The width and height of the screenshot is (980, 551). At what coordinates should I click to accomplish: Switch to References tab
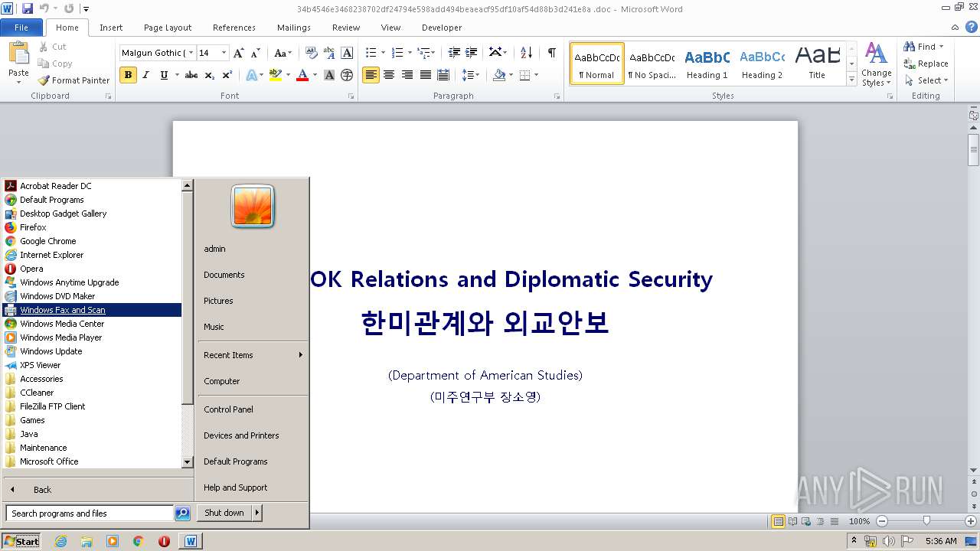(234, 27)
